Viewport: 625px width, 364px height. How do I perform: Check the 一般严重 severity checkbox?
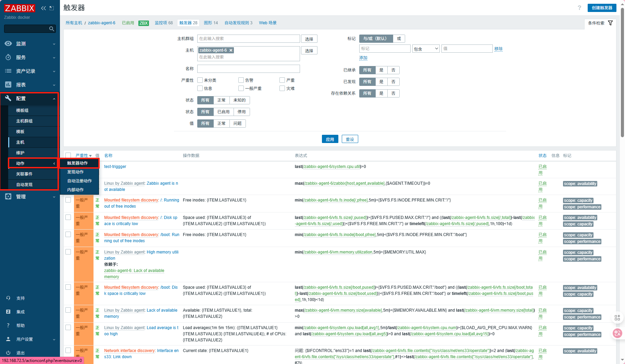point(241,88)
